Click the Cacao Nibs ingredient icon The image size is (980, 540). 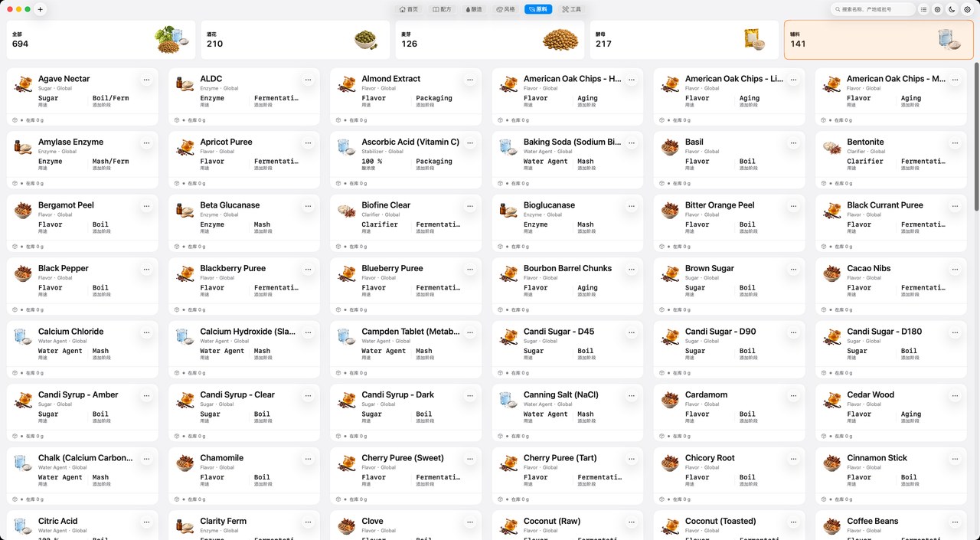coord(831,272)
